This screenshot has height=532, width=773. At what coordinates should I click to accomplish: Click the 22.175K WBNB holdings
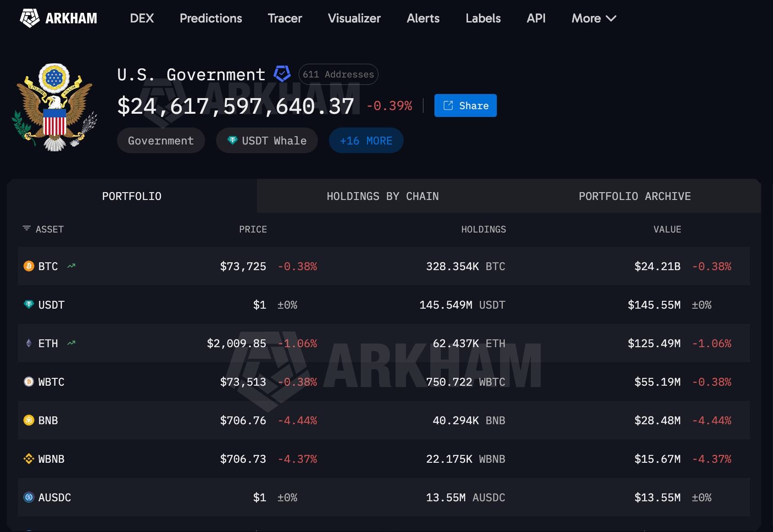point(466,459)
